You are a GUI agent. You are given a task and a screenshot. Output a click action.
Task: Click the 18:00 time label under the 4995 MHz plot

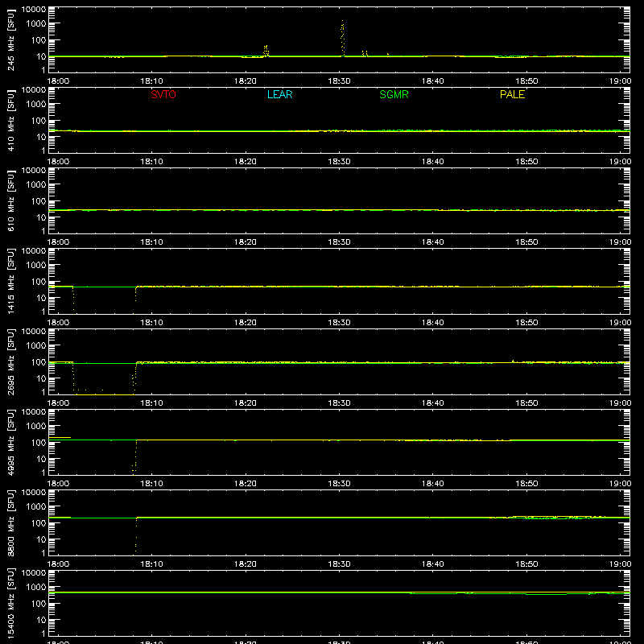58,484
